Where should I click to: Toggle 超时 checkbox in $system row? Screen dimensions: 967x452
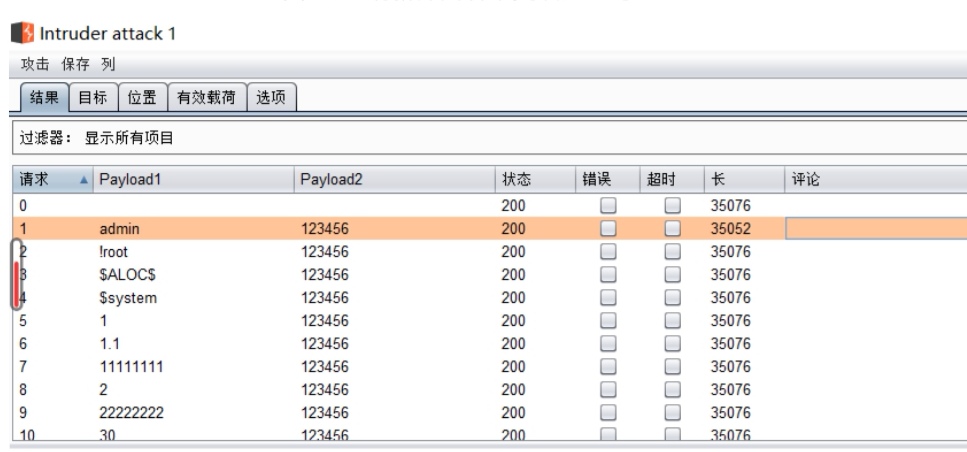tap(672, 298)
